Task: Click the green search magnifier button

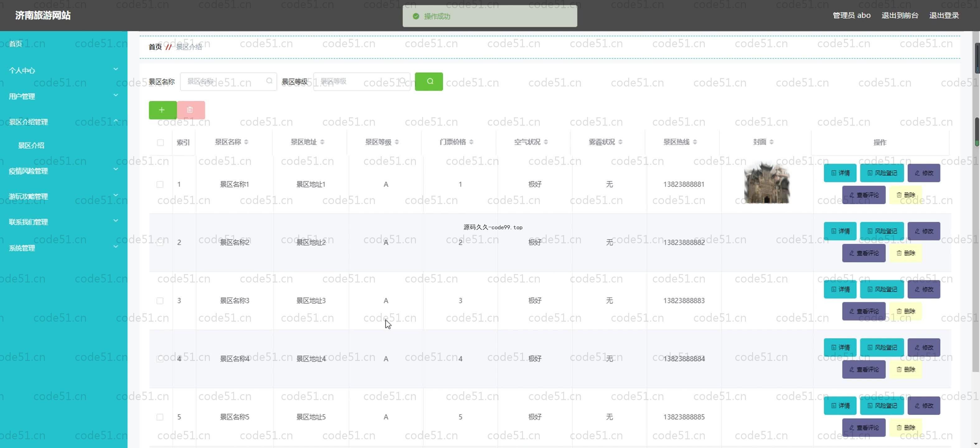Action: pyautogui.click(x=429, y=82)
